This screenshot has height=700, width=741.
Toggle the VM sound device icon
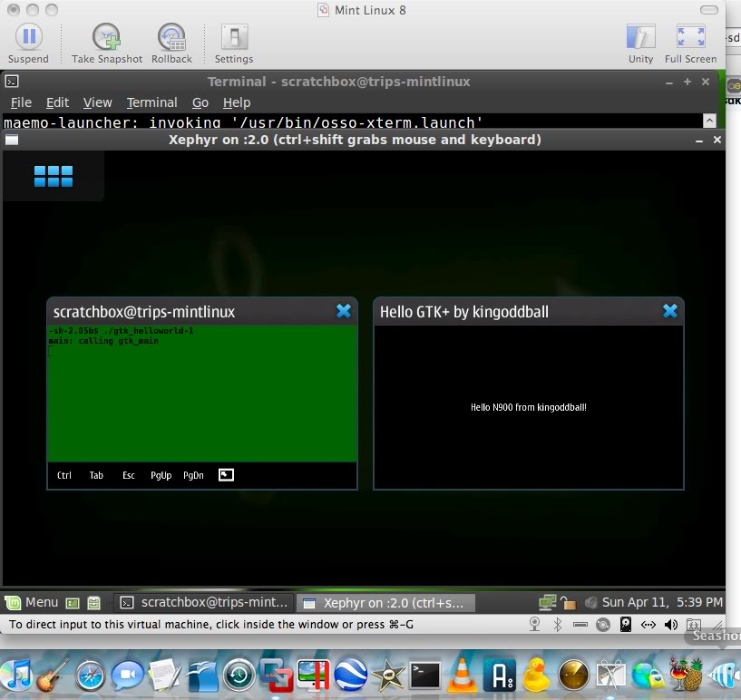(671, 625)
